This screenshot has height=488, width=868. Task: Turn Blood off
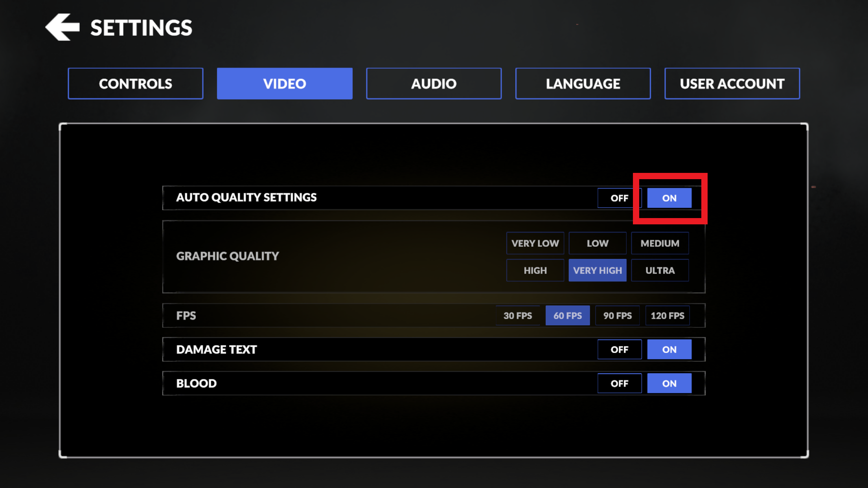tap(619, 383)
